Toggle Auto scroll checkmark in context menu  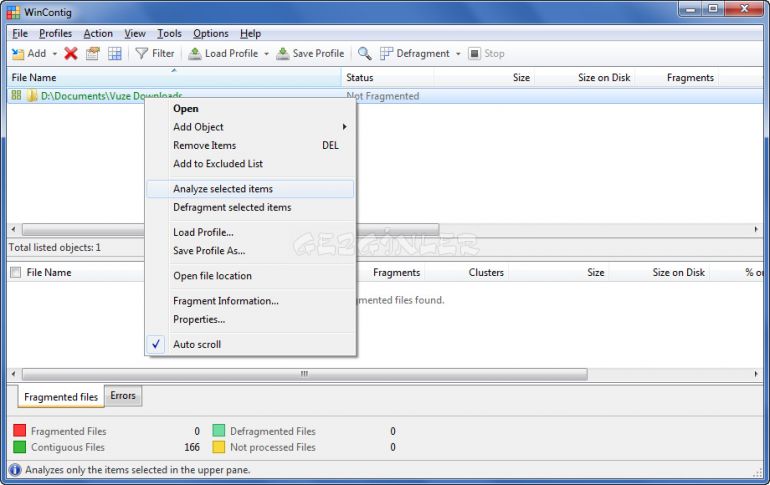156,344
